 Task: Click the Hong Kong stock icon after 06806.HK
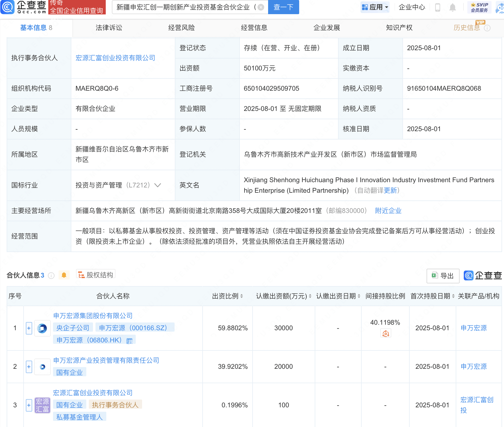(x=130, y=341)
